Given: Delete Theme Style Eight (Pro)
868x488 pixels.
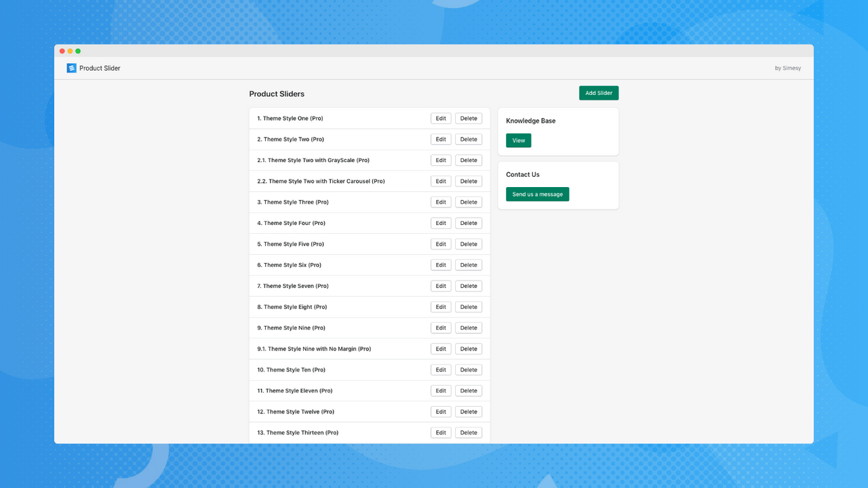Looking at the screenshot, I should (x=468, y=306).
